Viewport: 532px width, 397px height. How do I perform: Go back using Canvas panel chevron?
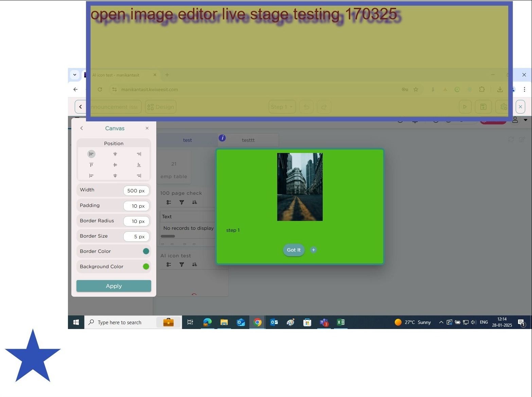(x=82, y=128)
